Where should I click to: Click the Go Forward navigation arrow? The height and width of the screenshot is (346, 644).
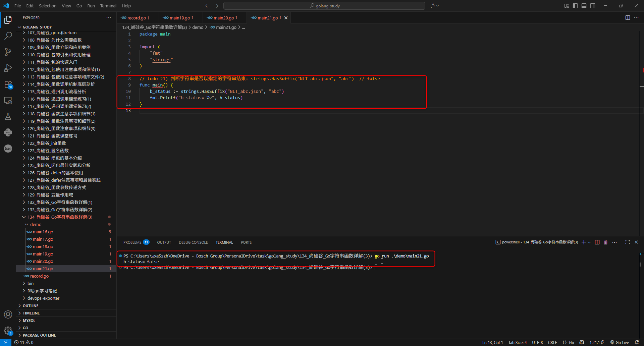point(216,6)
